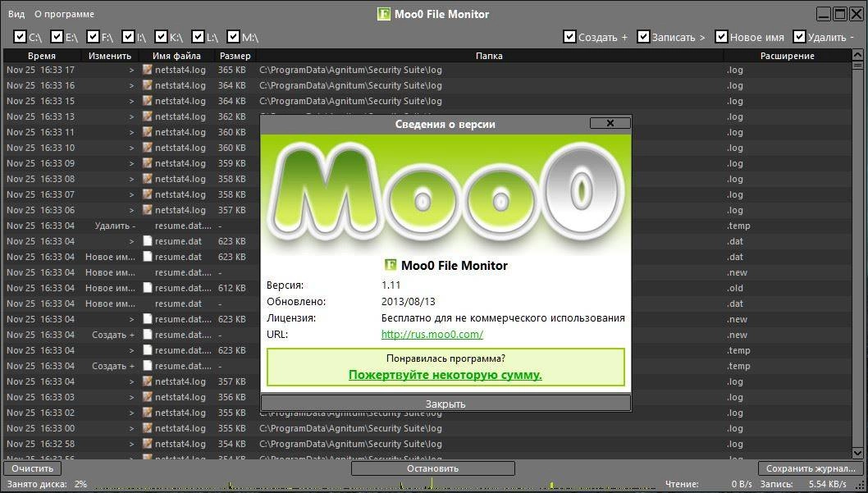Click the Запись 5.54 KB/s status value
The height and width of the screenshot is (493, 868).
827,484
